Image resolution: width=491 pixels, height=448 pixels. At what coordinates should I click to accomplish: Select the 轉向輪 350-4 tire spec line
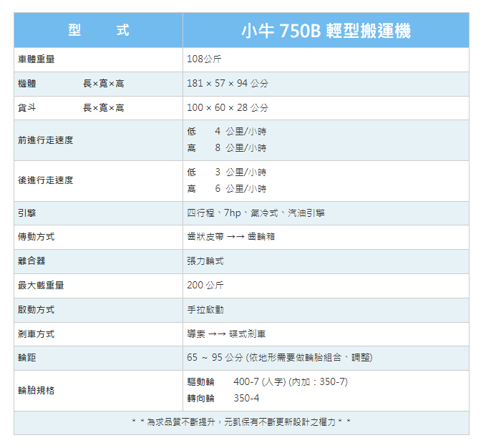coord(223,398)
